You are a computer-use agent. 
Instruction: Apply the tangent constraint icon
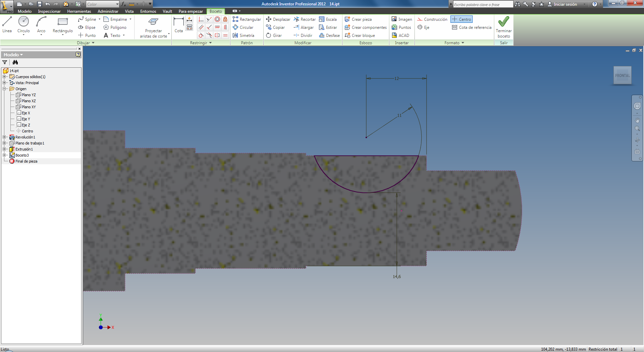pos(201,36)
